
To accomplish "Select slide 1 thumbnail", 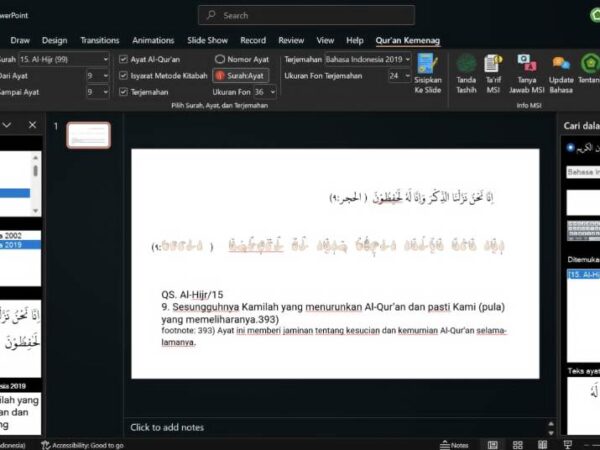I will (x=88, y=135).
